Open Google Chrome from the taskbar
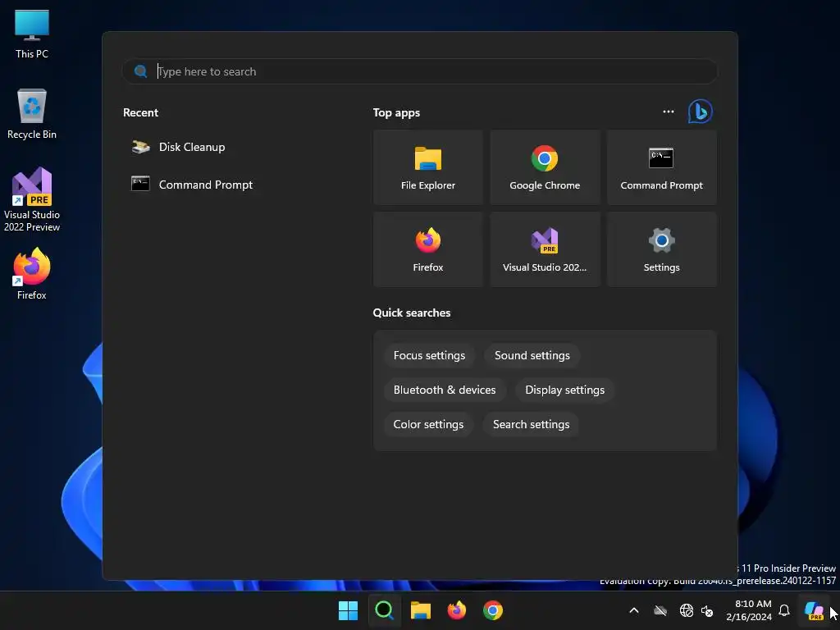Image resolution: width=840 pixels, height=630 pixels. pyautogui.click(x=493, y=610)
